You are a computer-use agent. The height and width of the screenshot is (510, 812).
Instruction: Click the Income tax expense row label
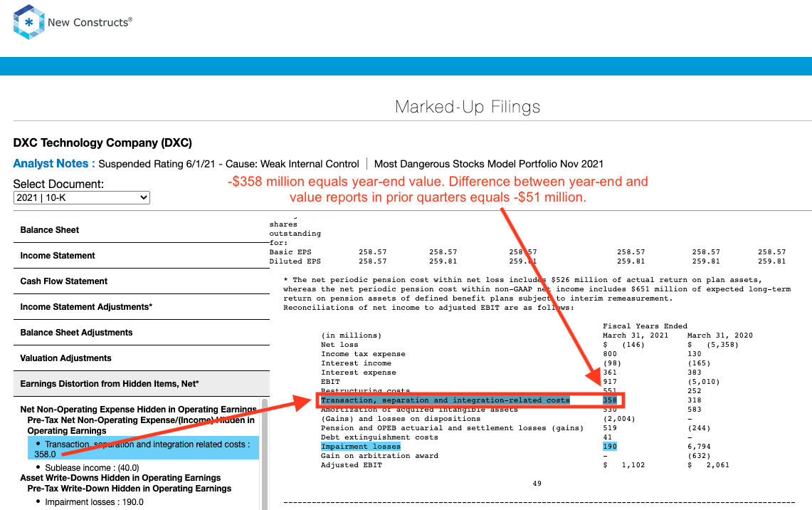tap(363, 355)
